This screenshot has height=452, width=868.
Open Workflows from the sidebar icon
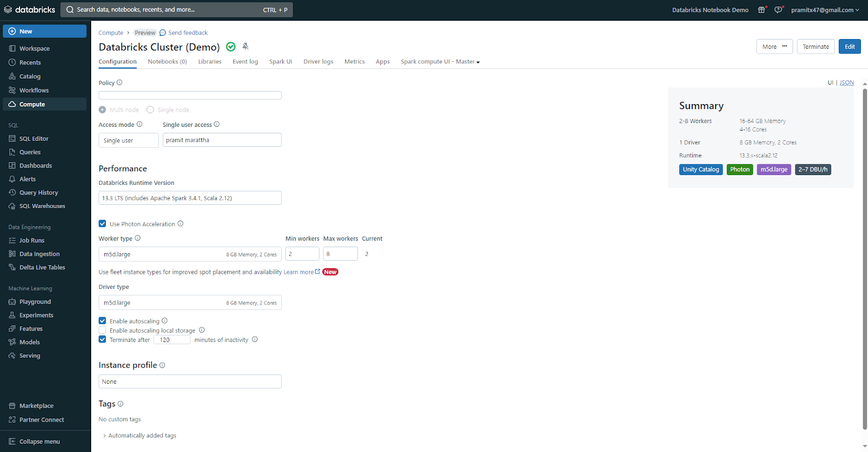[12, 91]
